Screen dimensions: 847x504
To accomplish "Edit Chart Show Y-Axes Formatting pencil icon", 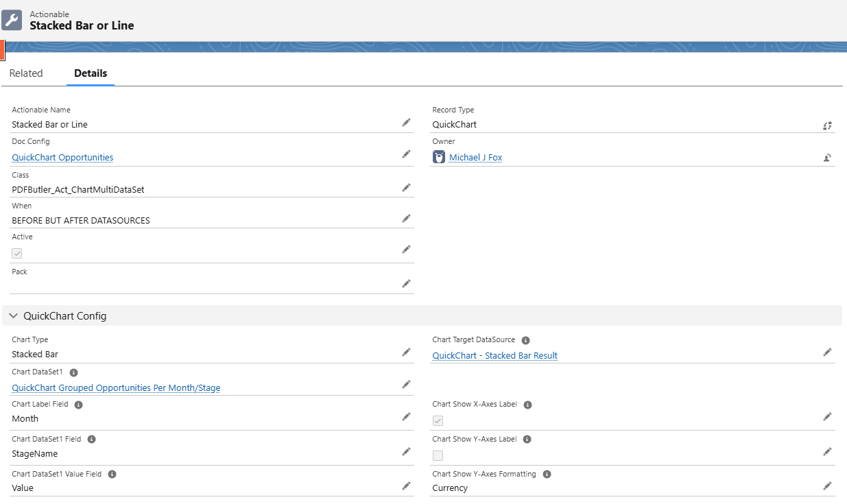I will click(827, 486).
